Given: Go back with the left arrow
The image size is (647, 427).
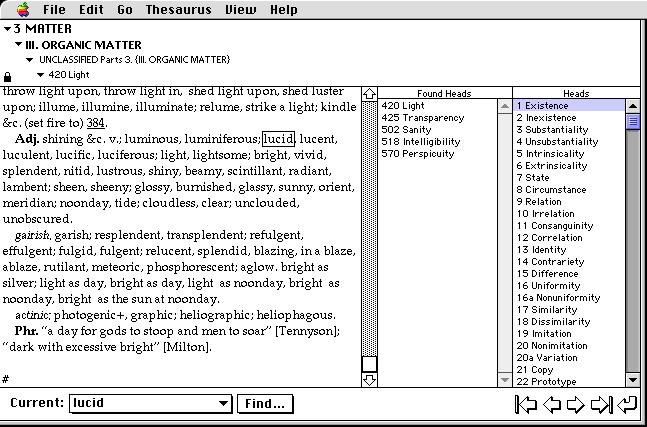Looking at the screenshot, I should click(x=552, y=404).
